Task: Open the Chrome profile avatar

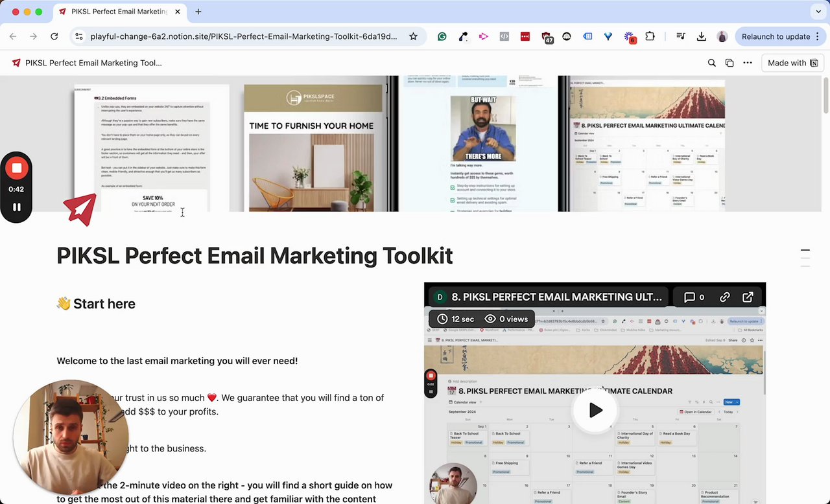Action: (x=722, y=37)
